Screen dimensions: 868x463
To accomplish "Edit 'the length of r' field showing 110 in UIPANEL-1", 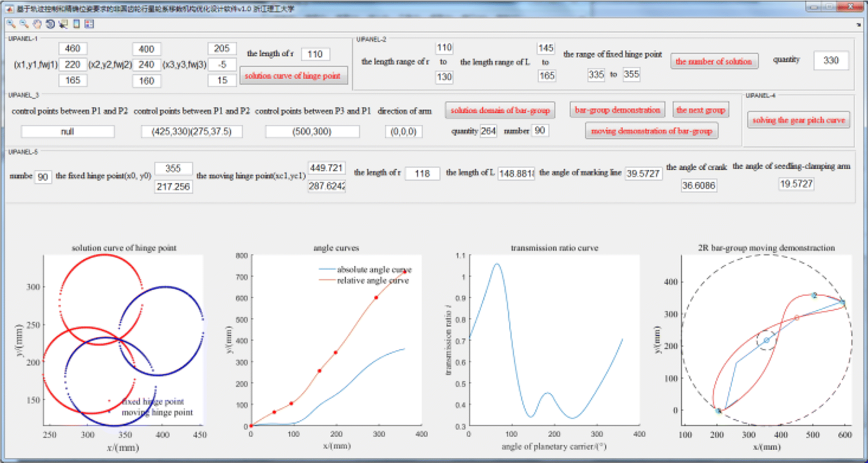I will pos(315,54).
